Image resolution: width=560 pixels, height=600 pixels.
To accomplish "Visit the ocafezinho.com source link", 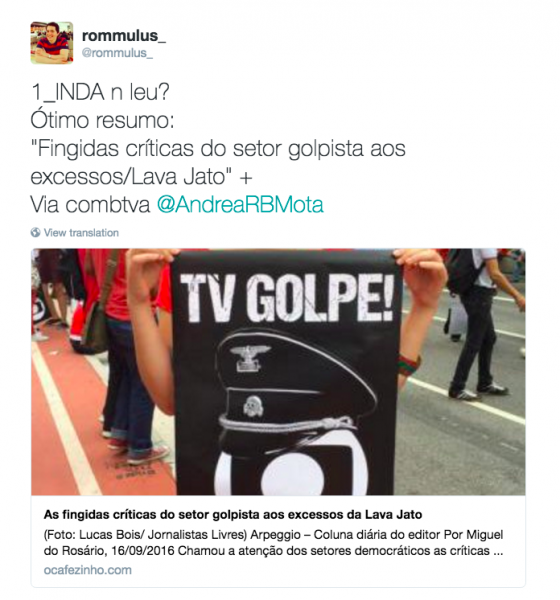I will [x=88, y=570].
